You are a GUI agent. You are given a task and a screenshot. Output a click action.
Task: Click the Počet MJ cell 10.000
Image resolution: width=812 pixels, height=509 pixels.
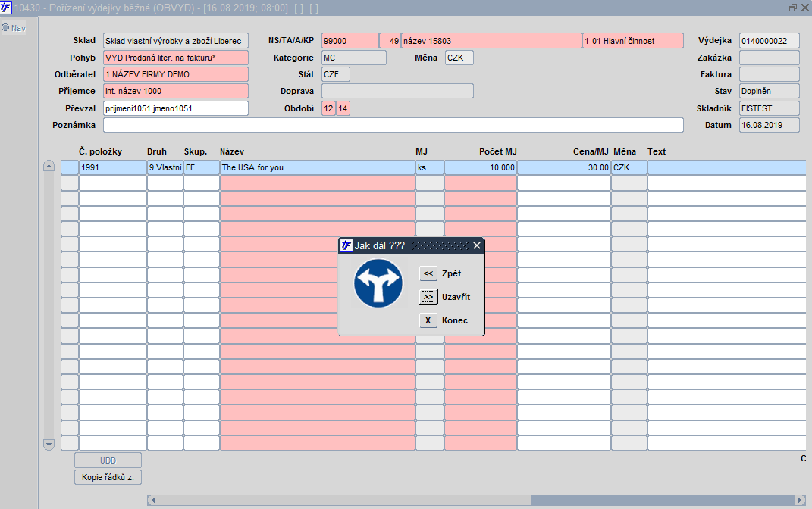tap(481, 167)
